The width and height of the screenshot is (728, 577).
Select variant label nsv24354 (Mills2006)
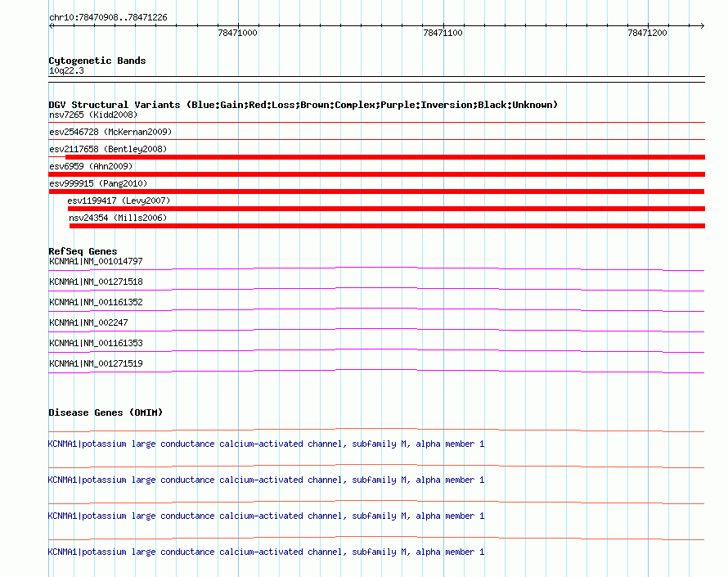(118, 218)
